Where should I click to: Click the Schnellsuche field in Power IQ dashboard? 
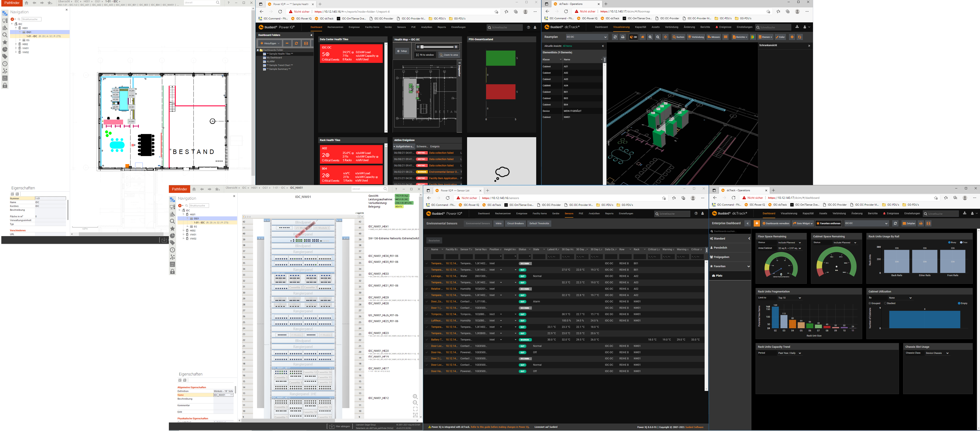point(505,27)
